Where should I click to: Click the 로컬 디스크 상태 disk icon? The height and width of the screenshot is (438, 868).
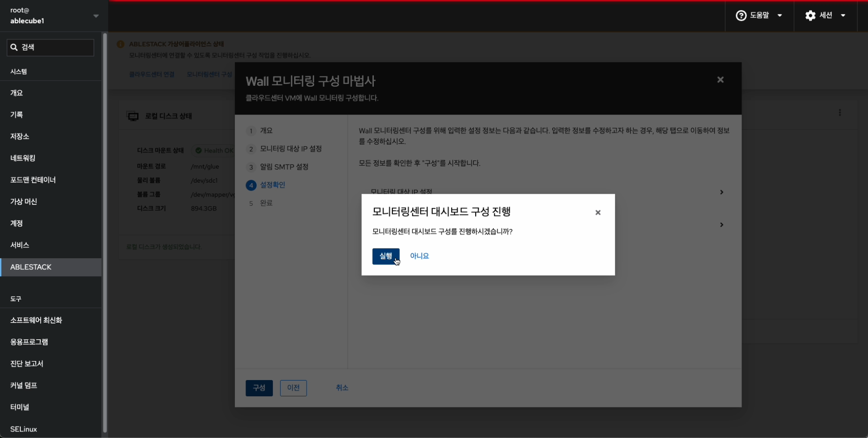click(133, 116)
